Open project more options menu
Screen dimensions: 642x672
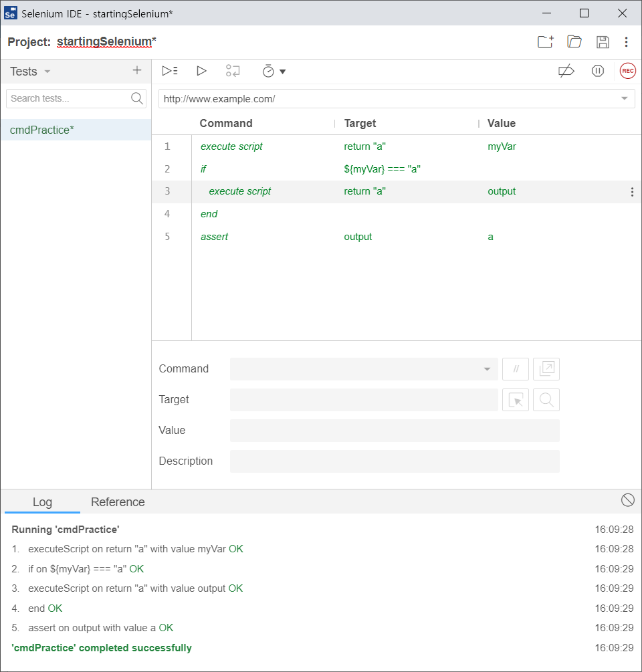(x=626, y=41)
